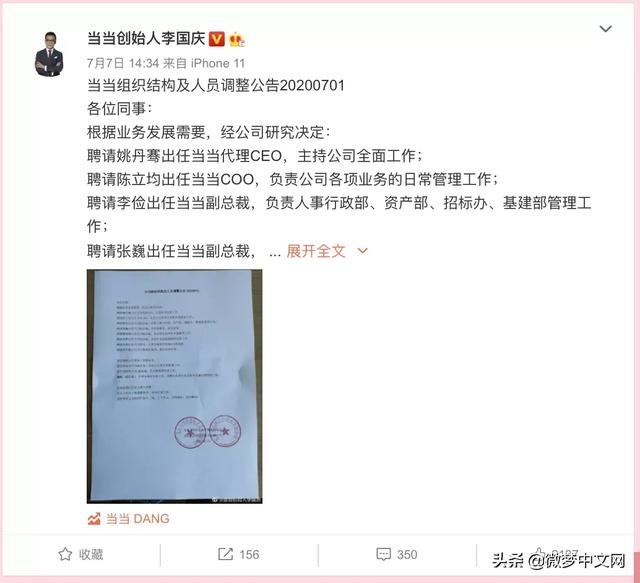Enlarge the photographed announcement document thumbnail
Screen dimensions: 640x583
[174, 386]
